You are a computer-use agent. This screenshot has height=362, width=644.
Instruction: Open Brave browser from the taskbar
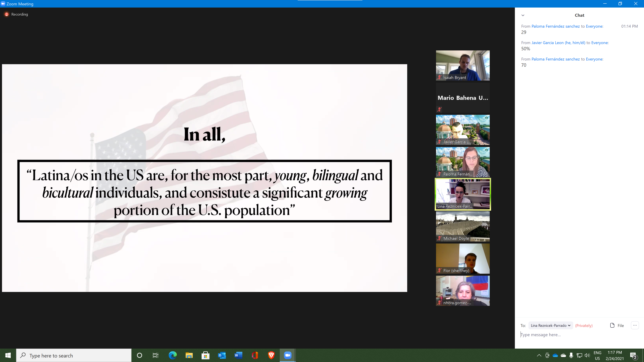271,355
